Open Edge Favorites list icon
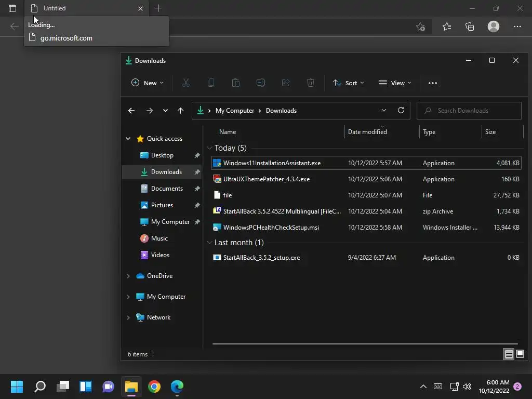Screen dimensions: 532x399 [446, 26]
